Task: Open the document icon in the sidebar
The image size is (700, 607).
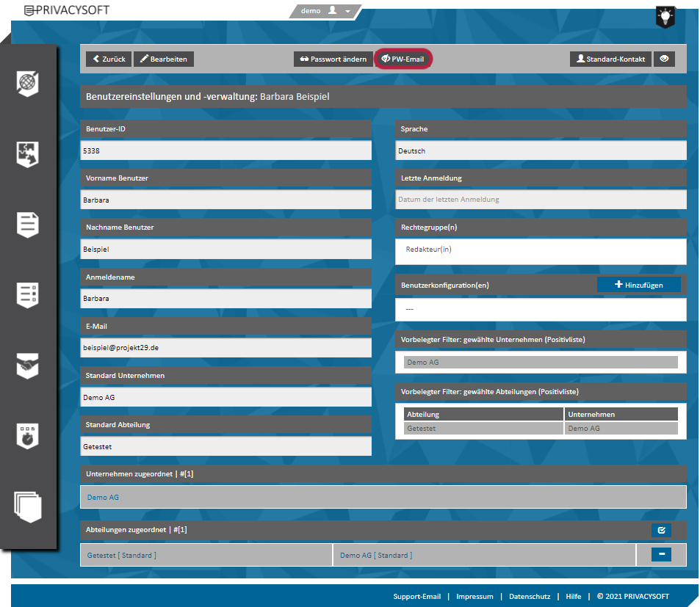Action: [x=28, y=224]
